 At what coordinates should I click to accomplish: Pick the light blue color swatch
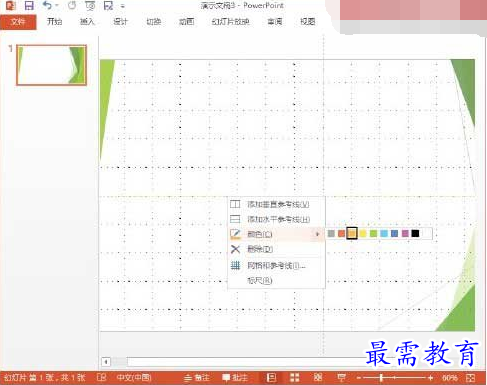(x=384, y=234)
